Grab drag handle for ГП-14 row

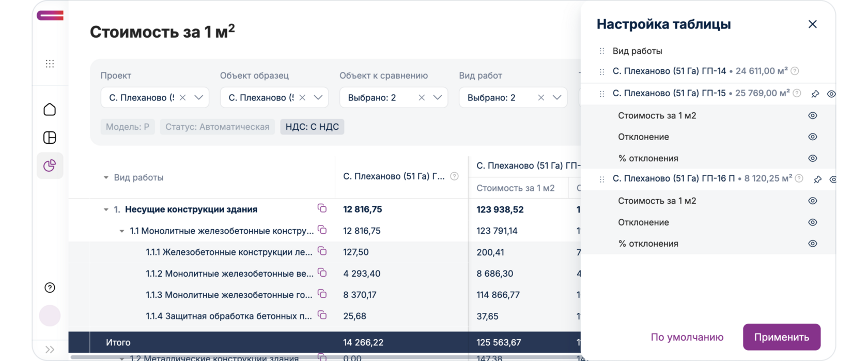pos(602,72)
